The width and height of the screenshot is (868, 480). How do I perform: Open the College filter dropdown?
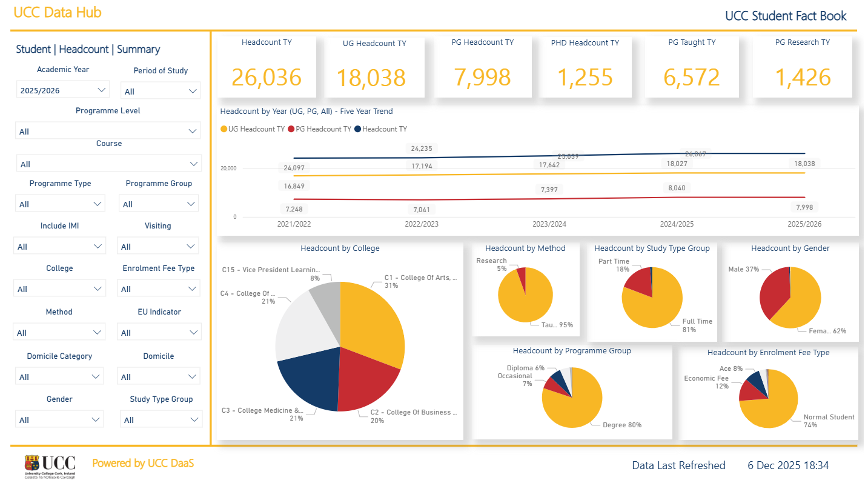[59, 289]
